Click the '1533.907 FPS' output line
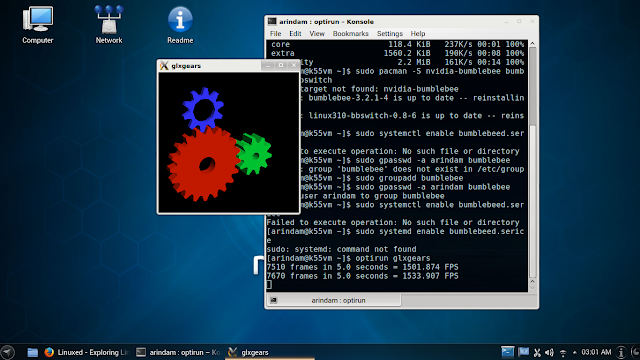The height and width of the screenshot is (360, 640). tap(362, 276)
